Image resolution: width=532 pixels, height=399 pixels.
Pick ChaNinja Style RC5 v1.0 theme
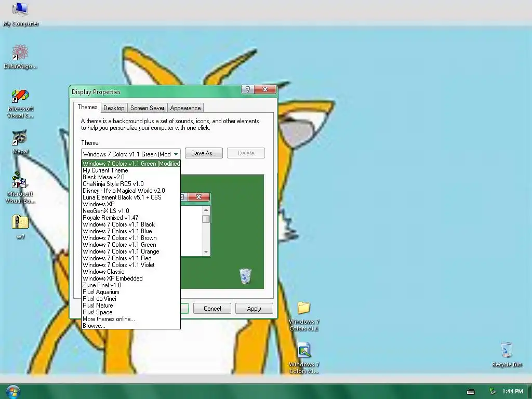point(131,184)
